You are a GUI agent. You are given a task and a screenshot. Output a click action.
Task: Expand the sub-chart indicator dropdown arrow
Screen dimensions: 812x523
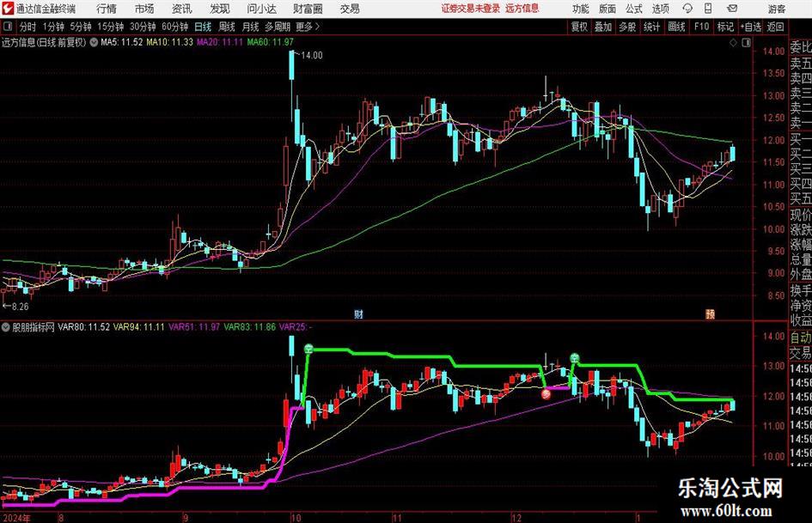[6, 326]
